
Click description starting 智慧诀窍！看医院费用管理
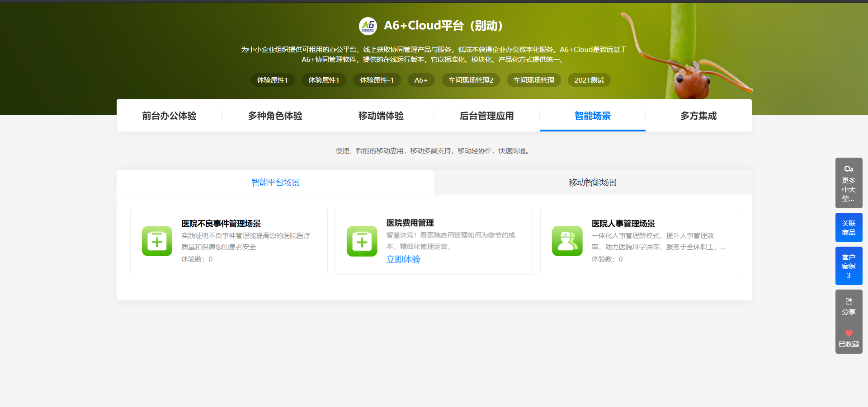point(451,241)
